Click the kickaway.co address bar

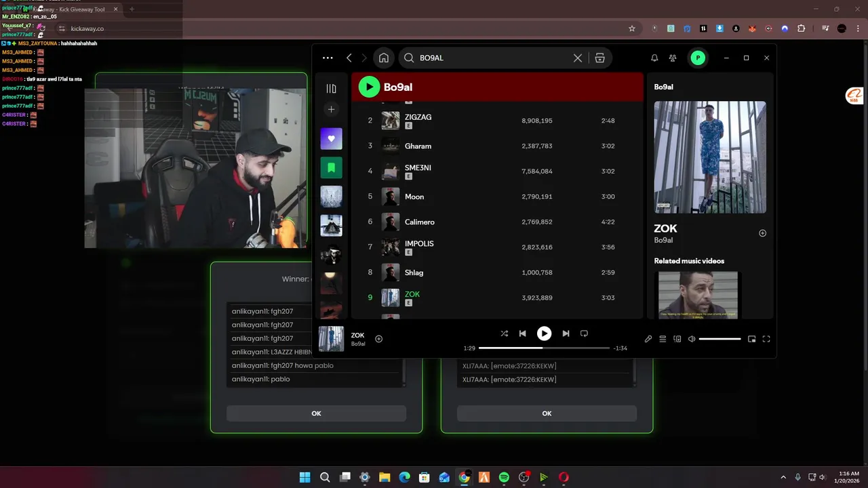click(x=346, y=28)
